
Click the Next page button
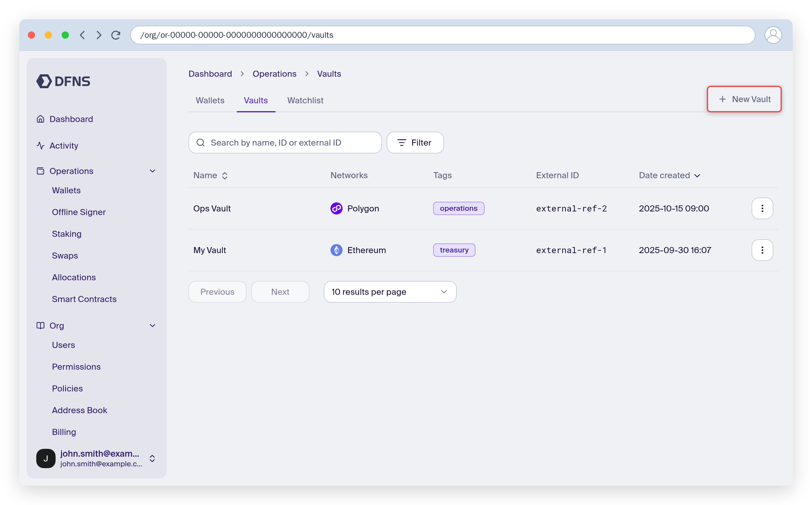(280, 292)
